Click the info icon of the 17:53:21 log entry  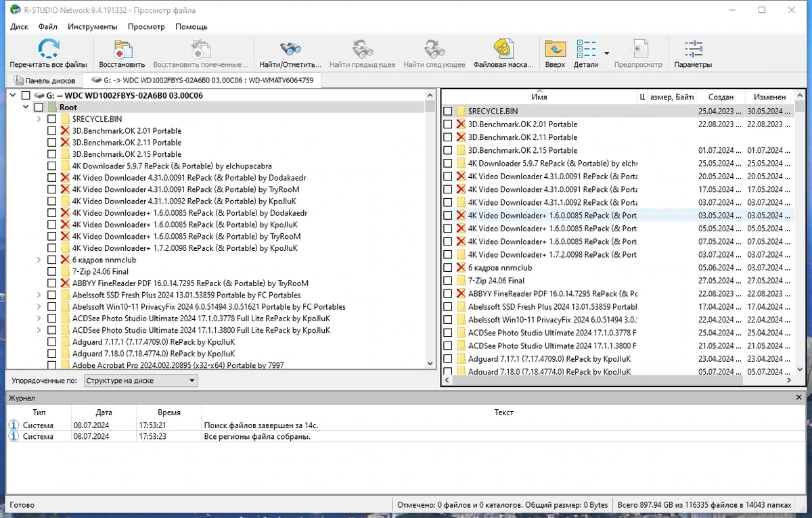click(14, 425)
